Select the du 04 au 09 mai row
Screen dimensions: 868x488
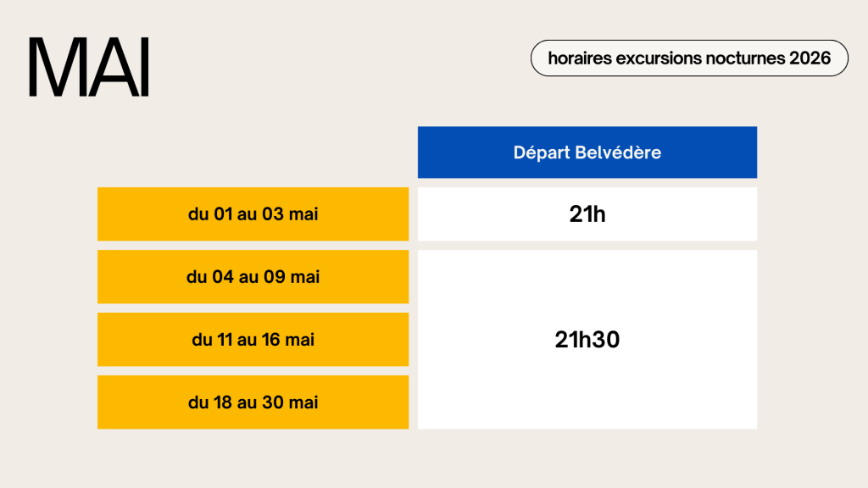point(253,277)
